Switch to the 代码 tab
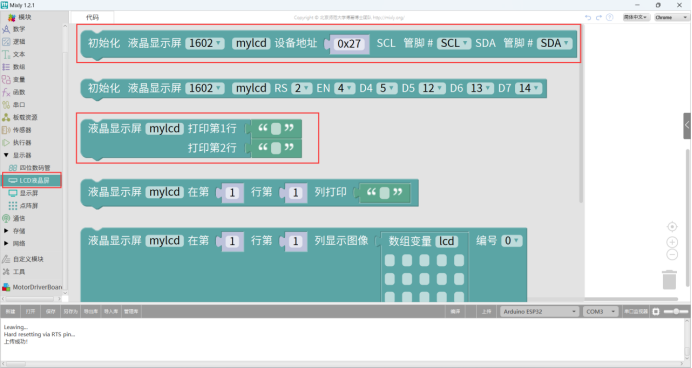The image size is (692, 368). click(92, 17)
